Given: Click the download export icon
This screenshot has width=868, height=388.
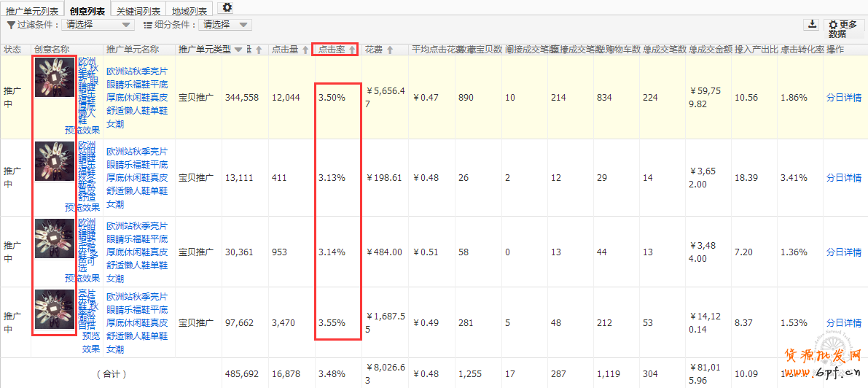Looking at the screenshot, I should click(x=812, y=24).
